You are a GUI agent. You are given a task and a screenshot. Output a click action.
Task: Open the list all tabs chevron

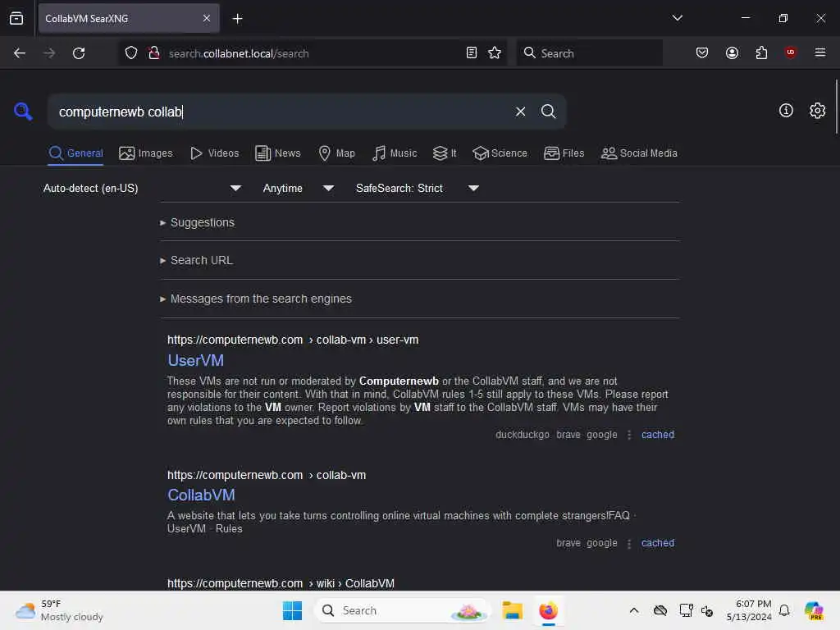point(677,18)
